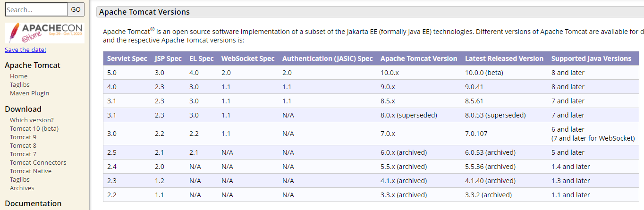
Task: Open Tomcat 8 download link
Action: 23,145
